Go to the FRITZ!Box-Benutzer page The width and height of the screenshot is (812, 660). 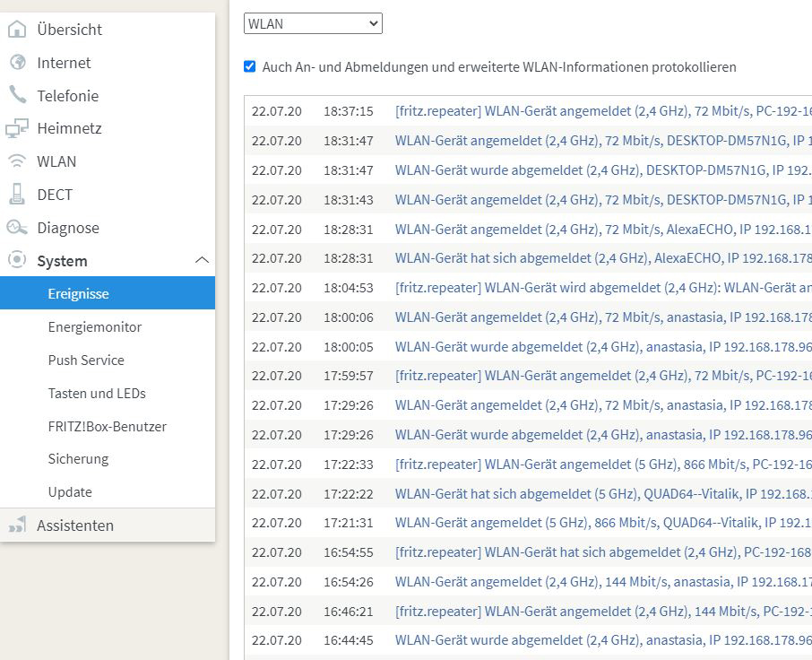point(108,426)
